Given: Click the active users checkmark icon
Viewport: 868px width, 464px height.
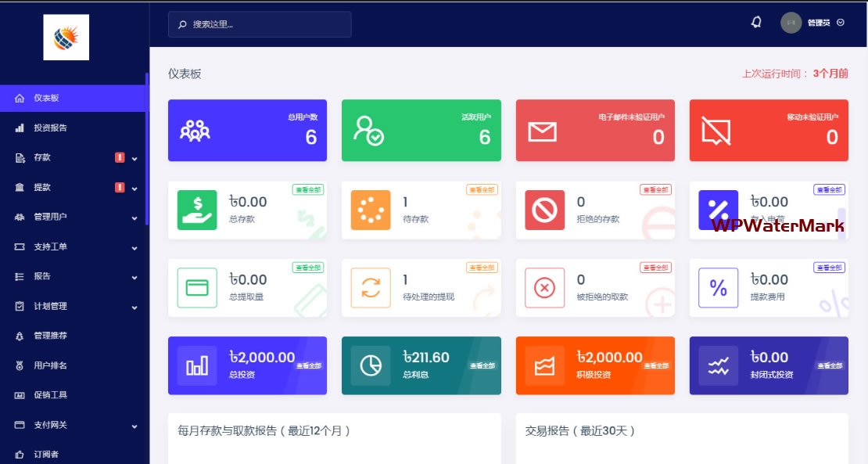Looking at the screenshot, I should [368, 131].
